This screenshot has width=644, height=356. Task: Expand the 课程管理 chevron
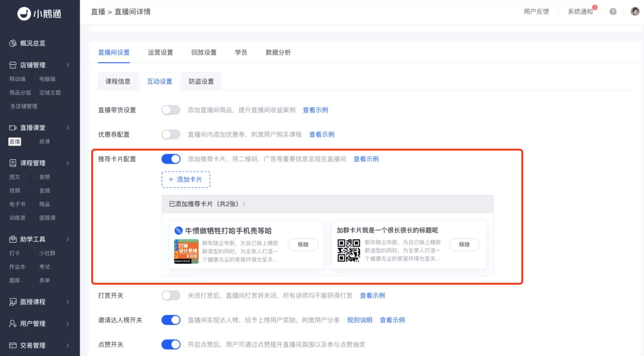tap(68, 163)
